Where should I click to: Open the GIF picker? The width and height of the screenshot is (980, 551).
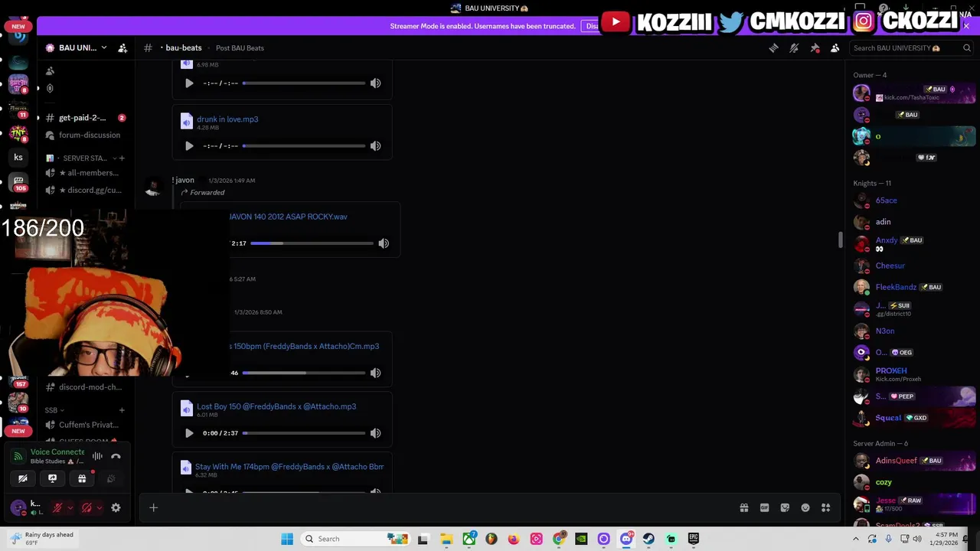click(764, 507)
